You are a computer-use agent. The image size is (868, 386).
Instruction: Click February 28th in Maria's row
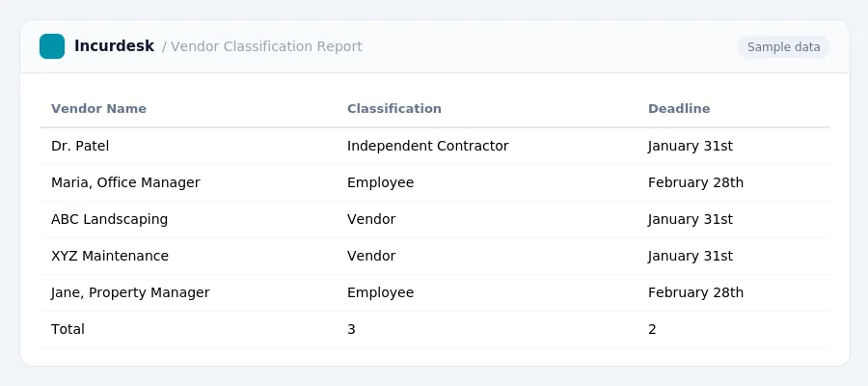coord(695,182)
